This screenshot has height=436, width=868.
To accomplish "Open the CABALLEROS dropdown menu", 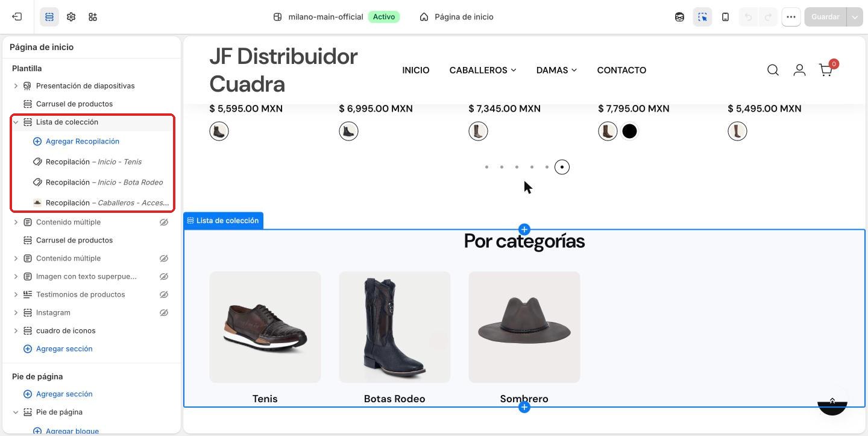I will [x=483, y=70].
